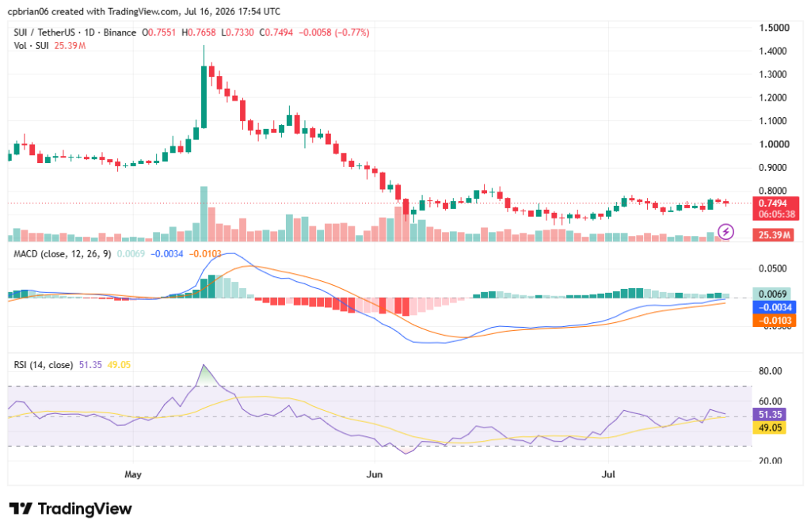This screenshot has height=532, width=811.
Task: Click the 60.00 RSI axis label
Action: pyautogui.click(x=770, y=401)
